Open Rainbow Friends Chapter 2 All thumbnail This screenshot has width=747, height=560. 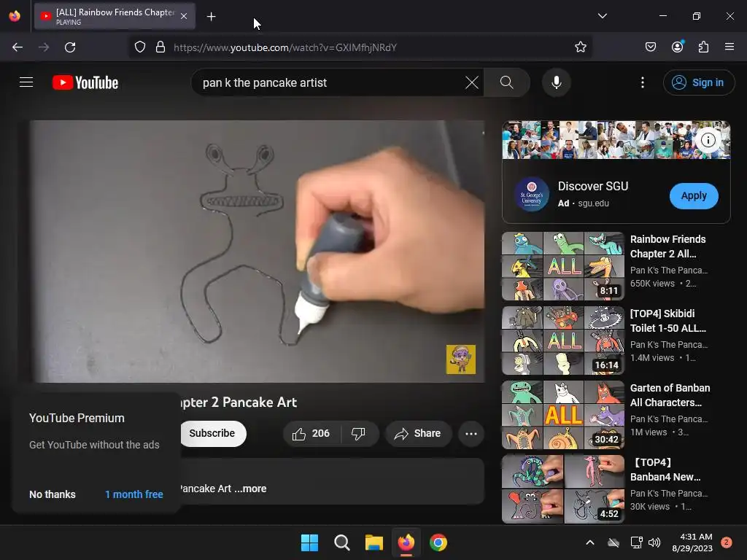[x=562, y=266]
